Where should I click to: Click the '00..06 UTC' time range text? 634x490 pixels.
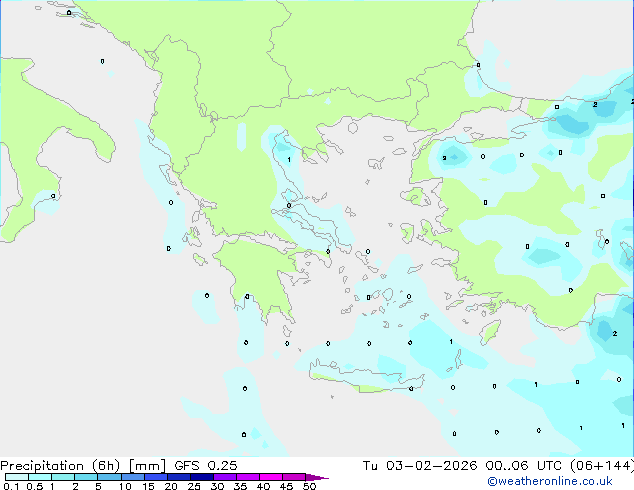pos(524,466)
